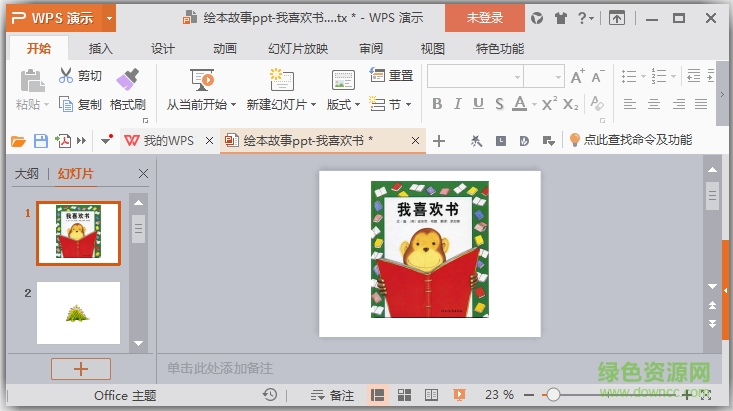Save the file with the floppy icon
The height and width of the screenshot is (411, 733).
(41, 140)
